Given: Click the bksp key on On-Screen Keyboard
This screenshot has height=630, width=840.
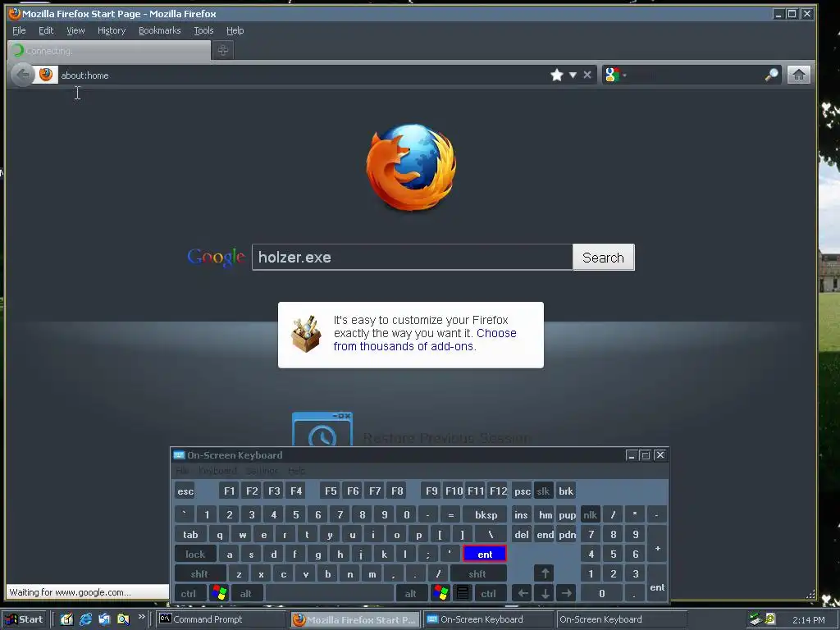Looking at the screenshot, I should coord(486,515).
